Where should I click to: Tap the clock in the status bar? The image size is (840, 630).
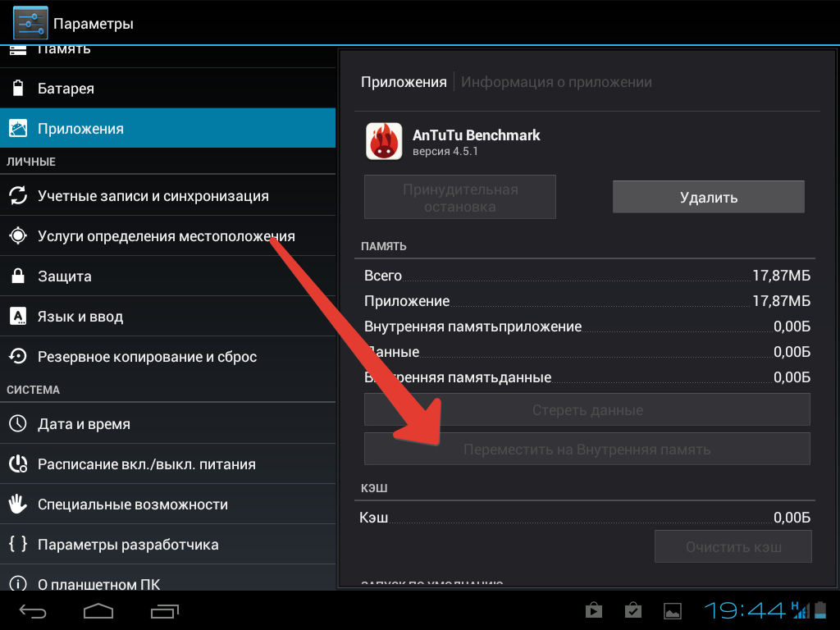click(745, 610)
